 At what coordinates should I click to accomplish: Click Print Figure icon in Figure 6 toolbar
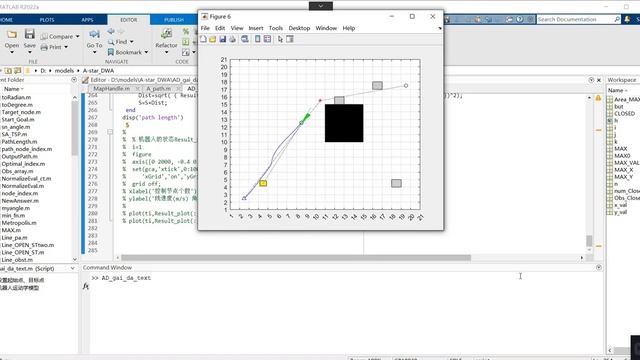[232, 39]
